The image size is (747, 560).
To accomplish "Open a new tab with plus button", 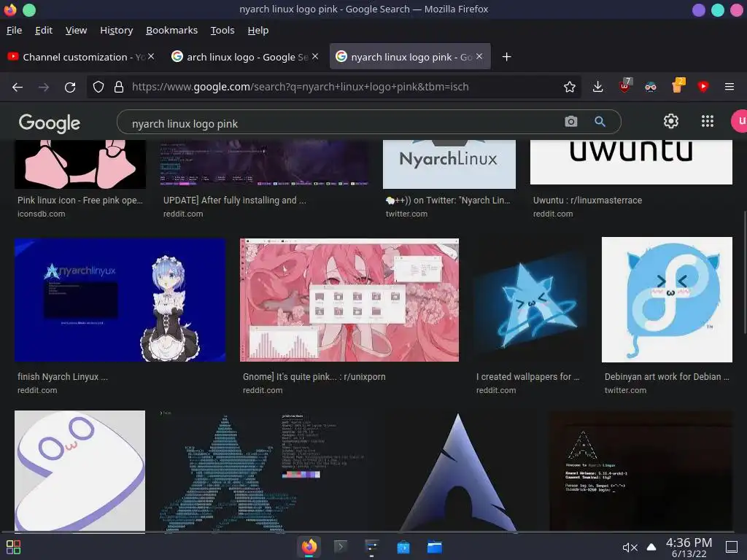I will tap(506, 57).
